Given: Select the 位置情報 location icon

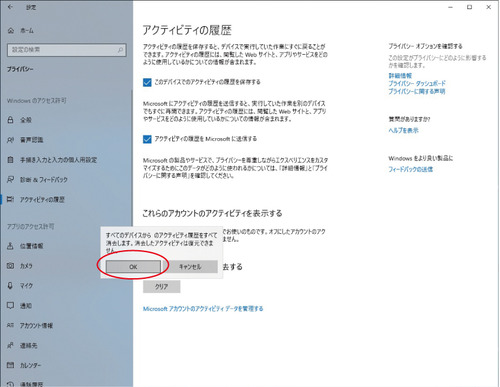Looking at the screenshot, I should pos(10,246).
